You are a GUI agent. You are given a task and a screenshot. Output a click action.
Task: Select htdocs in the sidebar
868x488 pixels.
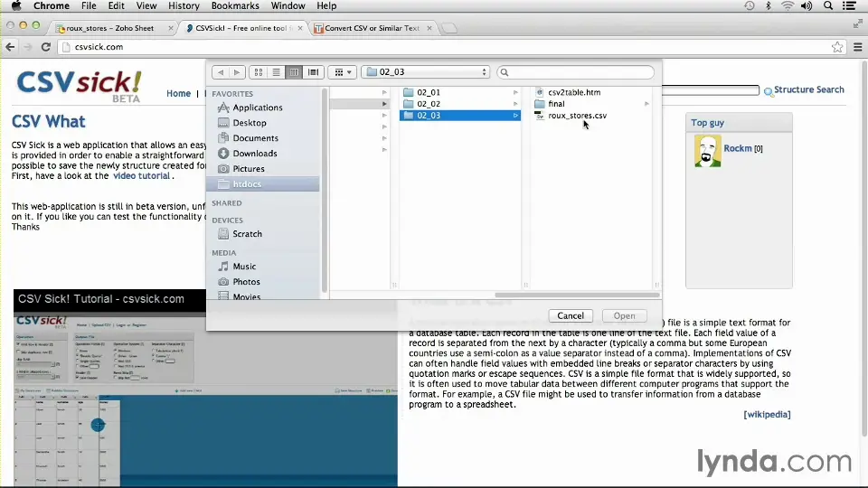[263, 183]
